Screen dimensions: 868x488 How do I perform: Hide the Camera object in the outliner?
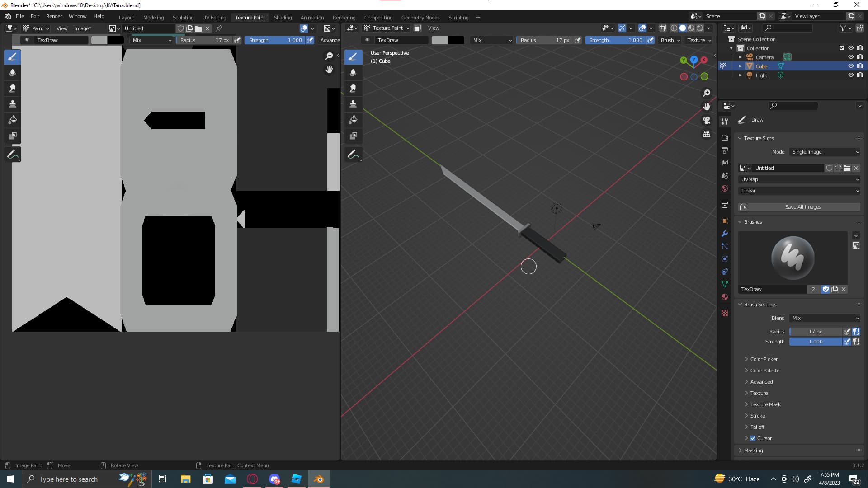click(x=851, y=57)
